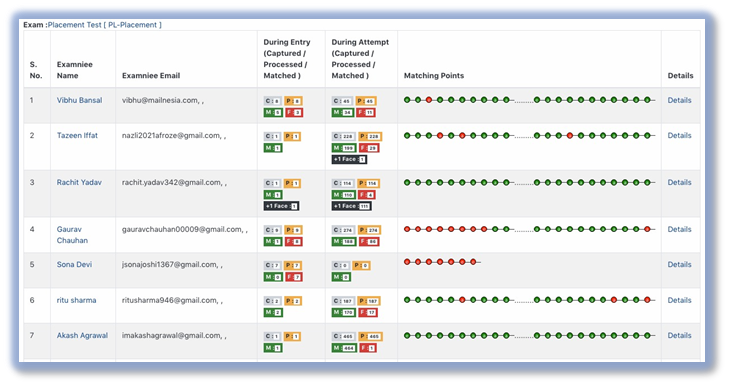
Task: Click the F: 11 failed badge for Vibhu Bansal
Action: coord(366,112)
